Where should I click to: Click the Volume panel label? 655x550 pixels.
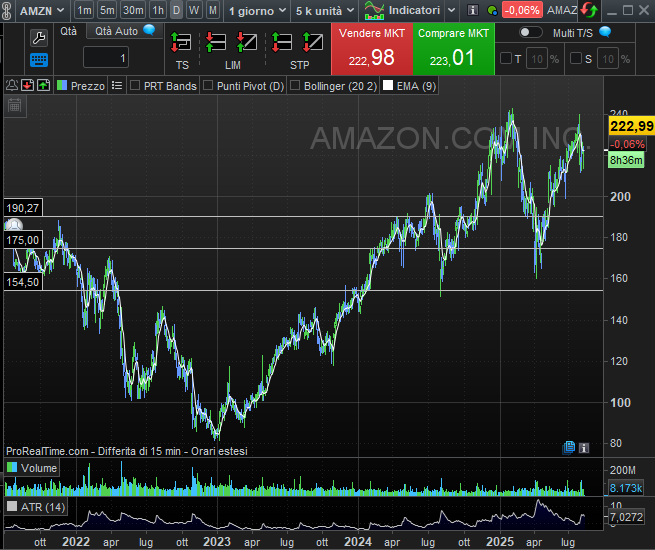[x=39, y=468]
